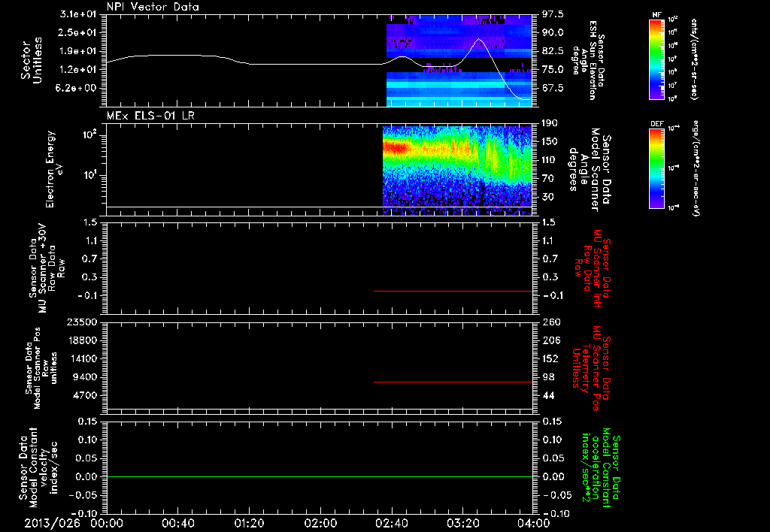Viewport: 770px width, 532px height.
Task: Click the green line in velocity panel
Action: [319, 476]
